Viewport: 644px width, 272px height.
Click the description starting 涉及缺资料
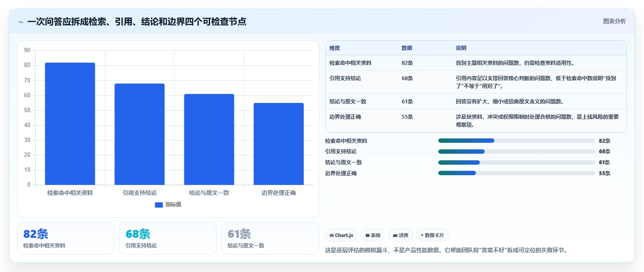tap(537, 120)
